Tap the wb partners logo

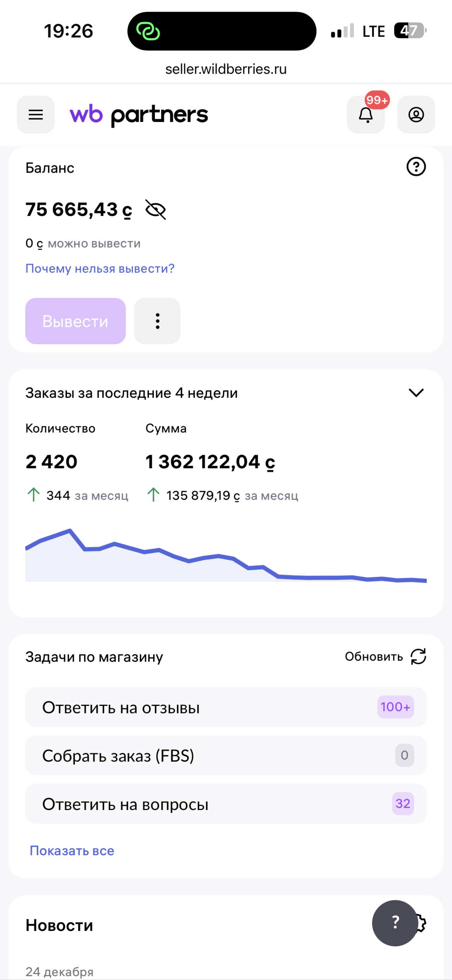139,114
